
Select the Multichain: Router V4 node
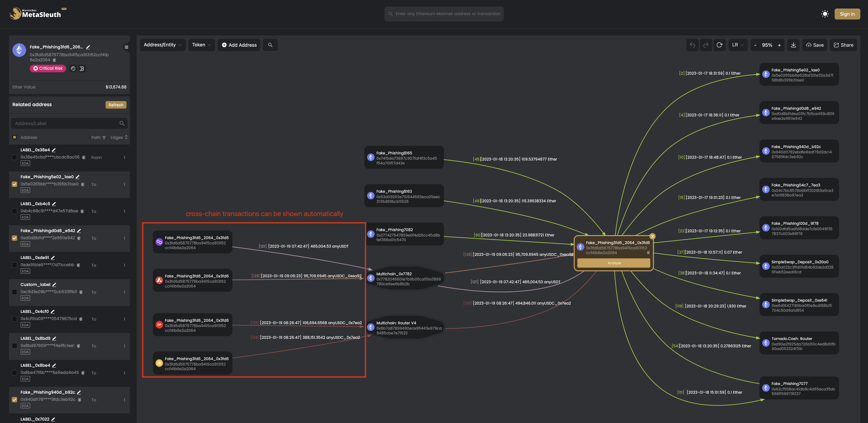tap(404, 328)
